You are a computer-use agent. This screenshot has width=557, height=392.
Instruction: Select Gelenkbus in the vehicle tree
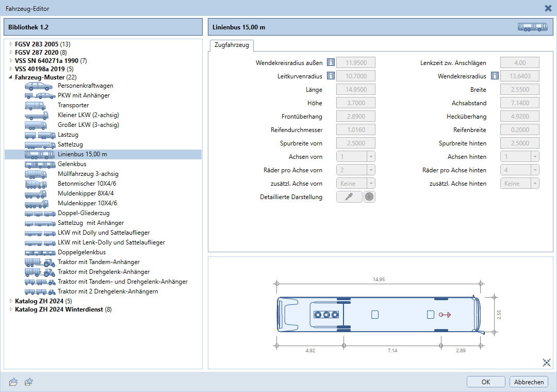click(x=72, y=164)
